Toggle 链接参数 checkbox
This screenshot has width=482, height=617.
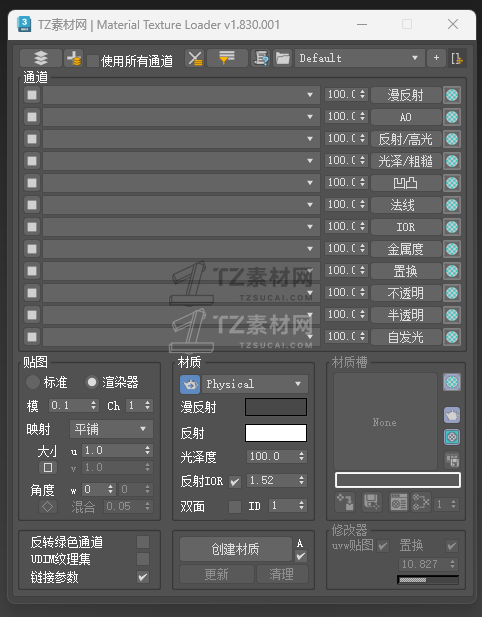pyautogui.click(x=143, y=577)
